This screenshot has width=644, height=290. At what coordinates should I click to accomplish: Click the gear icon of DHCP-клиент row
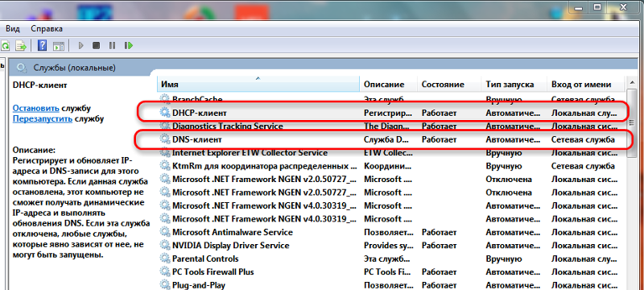pyautogui.click(x=165, y=113)
